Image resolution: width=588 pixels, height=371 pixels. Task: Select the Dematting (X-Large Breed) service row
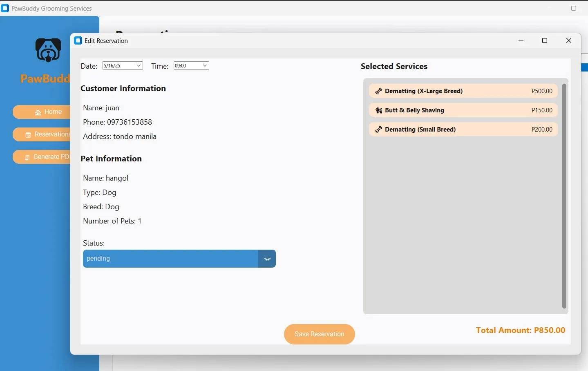point(463,91)
